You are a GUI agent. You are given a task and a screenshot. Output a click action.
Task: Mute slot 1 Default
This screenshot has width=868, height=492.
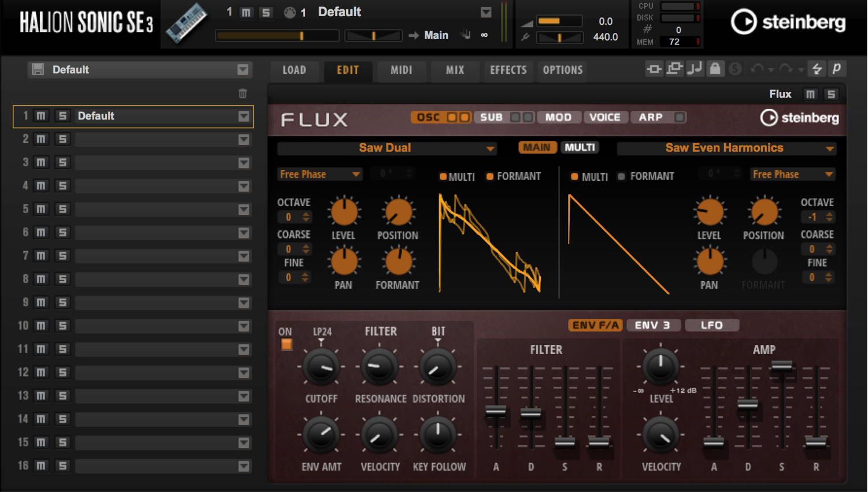[x=41, y=115]
